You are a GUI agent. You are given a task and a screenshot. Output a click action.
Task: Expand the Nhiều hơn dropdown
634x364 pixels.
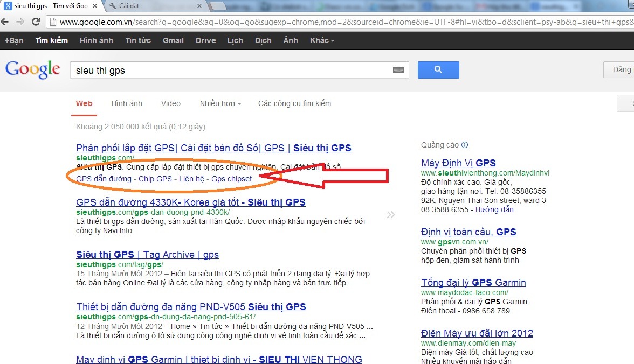click(x=220, y=103)
